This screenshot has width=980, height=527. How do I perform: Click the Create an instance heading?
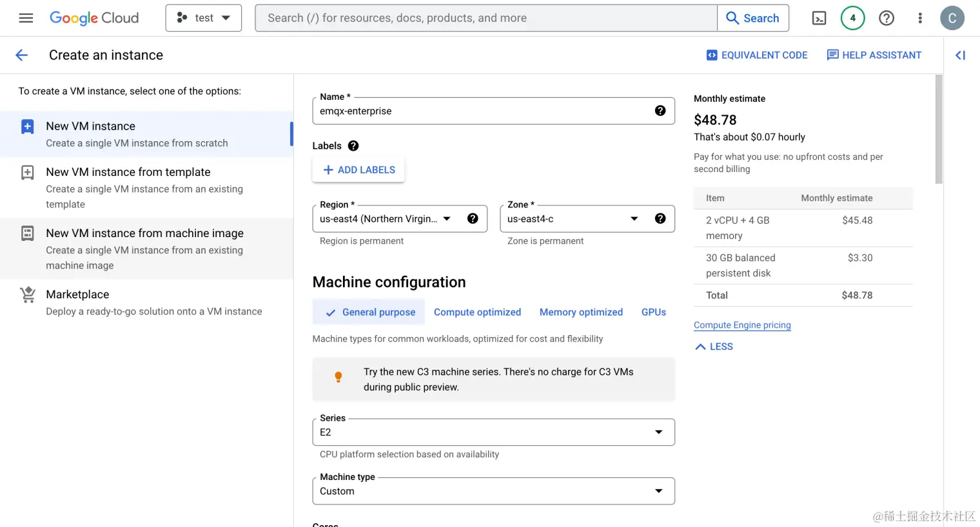click(x=106, y=55)
